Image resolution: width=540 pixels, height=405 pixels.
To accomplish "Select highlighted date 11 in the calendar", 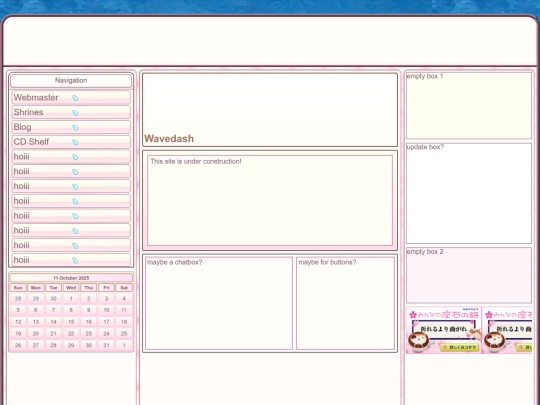I will tap(124, 310).
